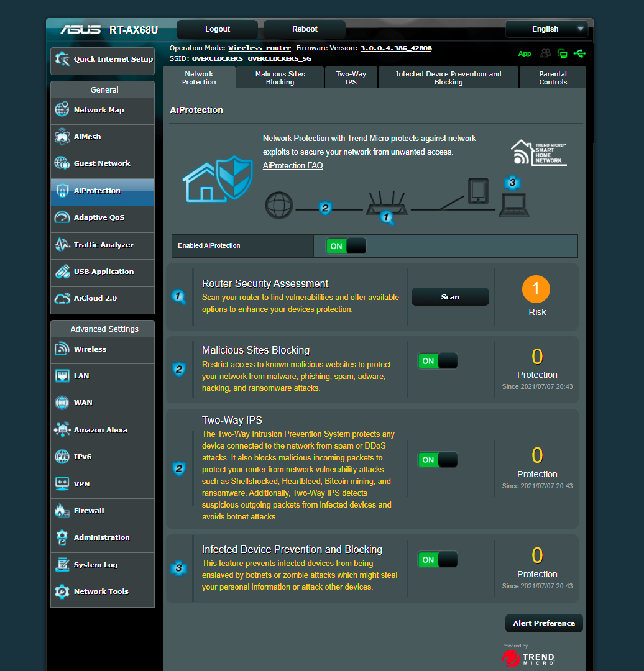
Task: Click the Reboot button
Action: coord(305,29)
